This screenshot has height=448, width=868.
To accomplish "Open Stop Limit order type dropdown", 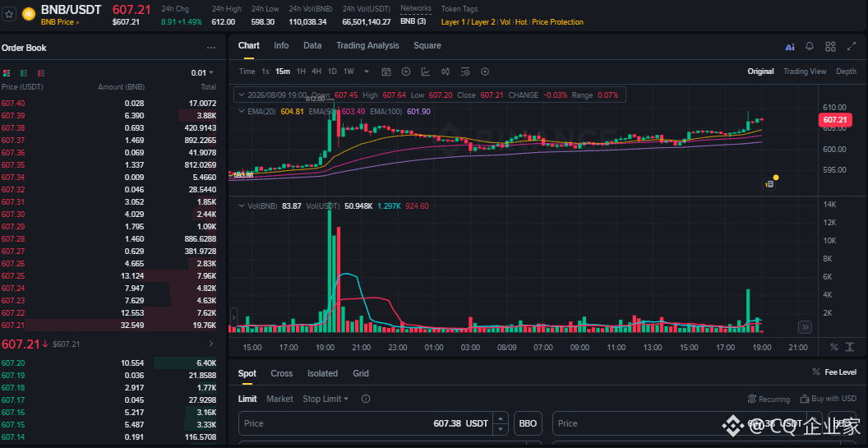I will (x=325, y=399).
